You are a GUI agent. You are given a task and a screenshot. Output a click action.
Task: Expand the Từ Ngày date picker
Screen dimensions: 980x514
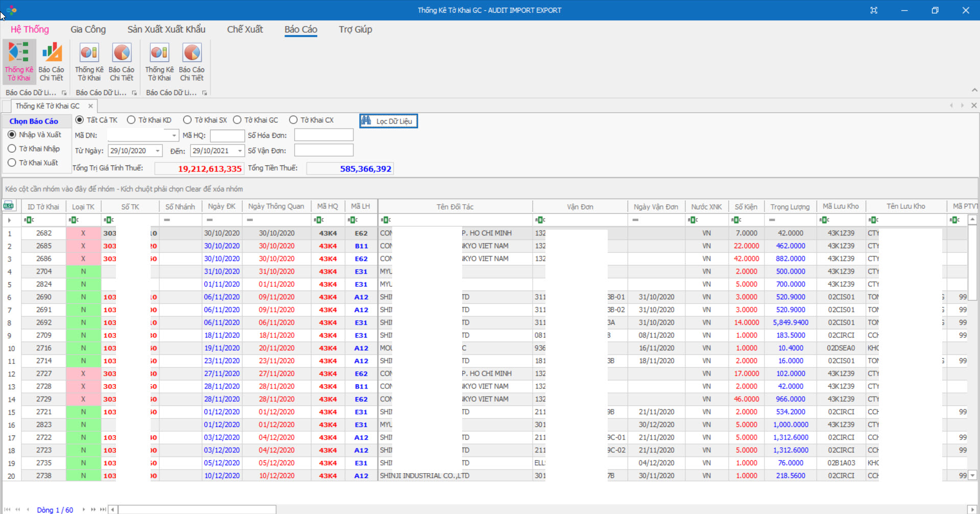(x=157, y=151)
